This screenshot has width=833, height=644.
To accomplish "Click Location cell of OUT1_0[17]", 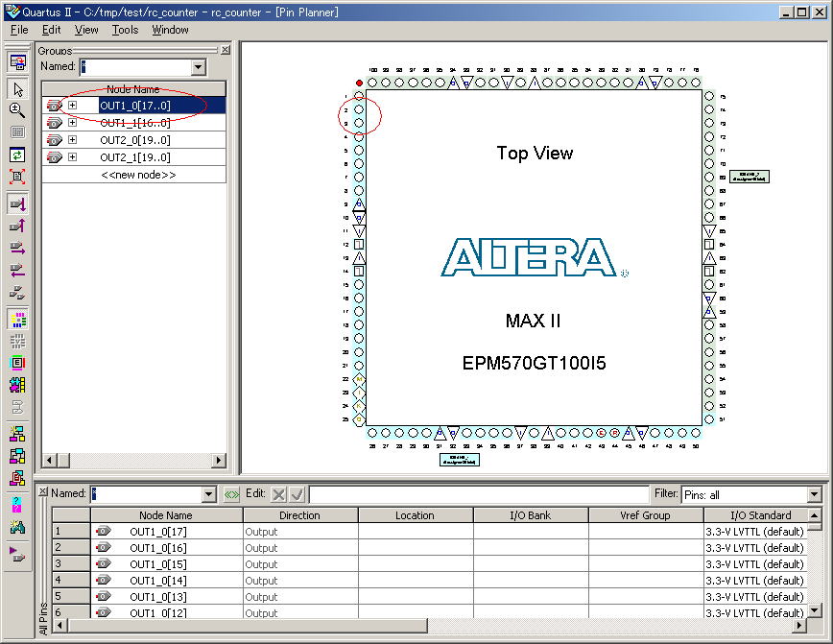I will 416,532.
